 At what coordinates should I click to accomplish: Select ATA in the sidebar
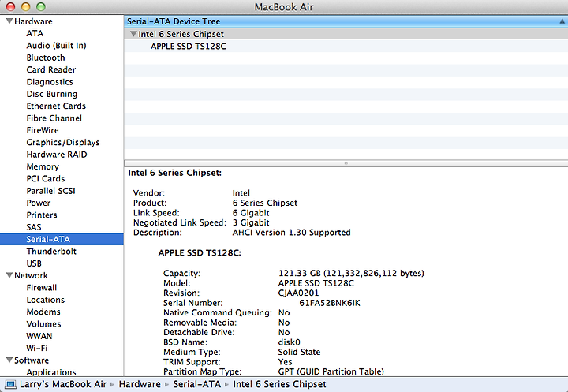pyautogui.click(x=35, y=33)
